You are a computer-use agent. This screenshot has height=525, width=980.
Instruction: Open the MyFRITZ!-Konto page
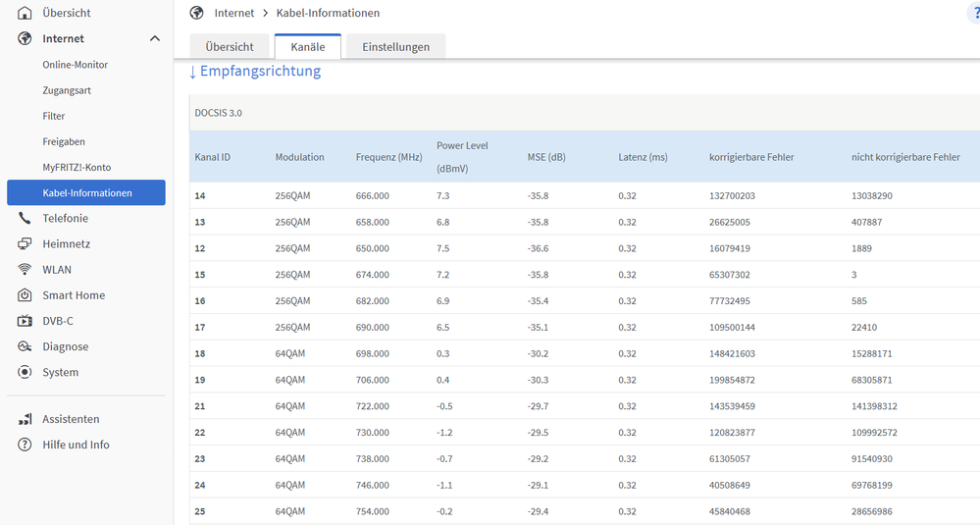[x=77, y=167]
